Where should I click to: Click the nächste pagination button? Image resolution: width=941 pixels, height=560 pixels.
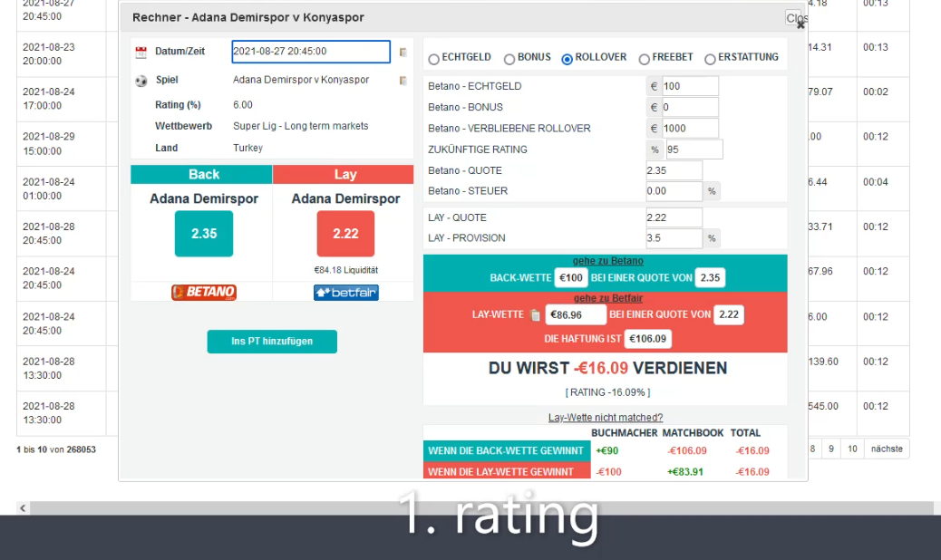pyautogui.click(x=887, y=449)
